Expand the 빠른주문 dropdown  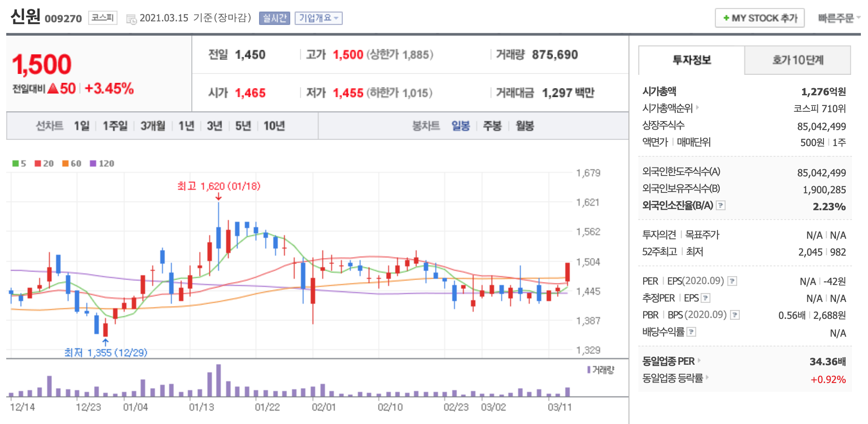tap(839, 18)
